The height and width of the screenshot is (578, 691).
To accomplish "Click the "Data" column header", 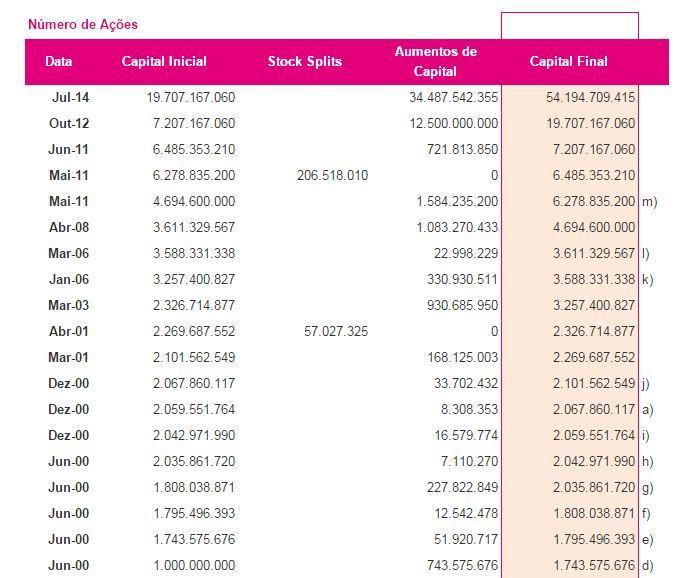I will 59,62.
